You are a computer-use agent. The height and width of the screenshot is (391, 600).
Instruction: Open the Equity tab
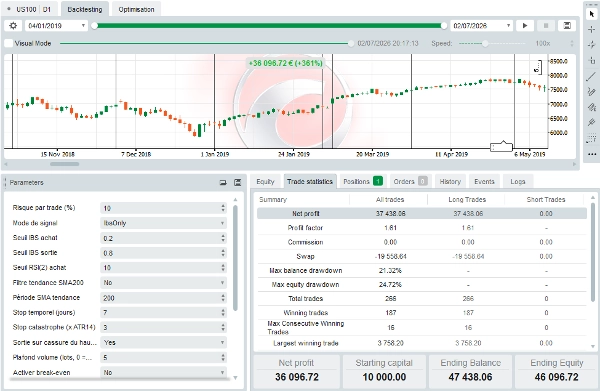(x=266, y=181)
